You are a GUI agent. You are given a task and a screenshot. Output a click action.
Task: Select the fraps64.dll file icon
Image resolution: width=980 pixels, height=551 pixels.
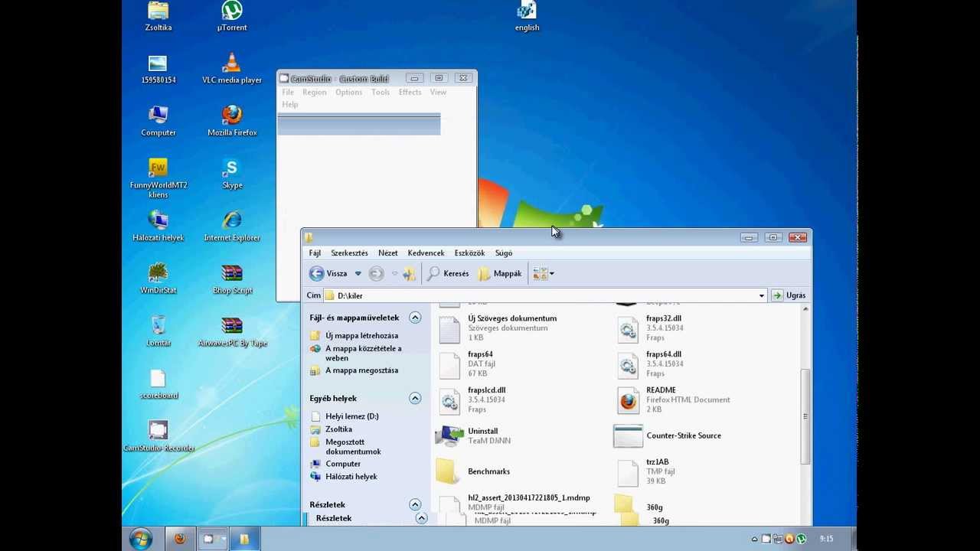click(x=628, y=365)
